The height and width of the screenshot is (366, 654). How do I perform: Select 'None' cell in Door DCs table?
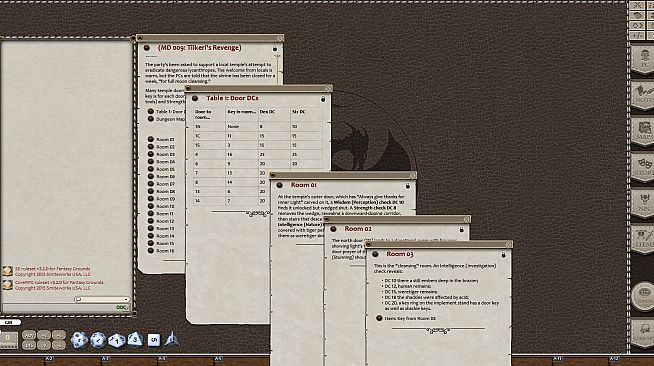(241, 126)
